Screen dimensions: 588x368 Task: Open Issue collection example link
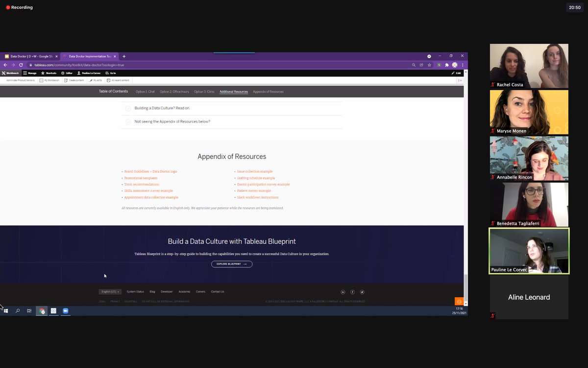(255, 172)
